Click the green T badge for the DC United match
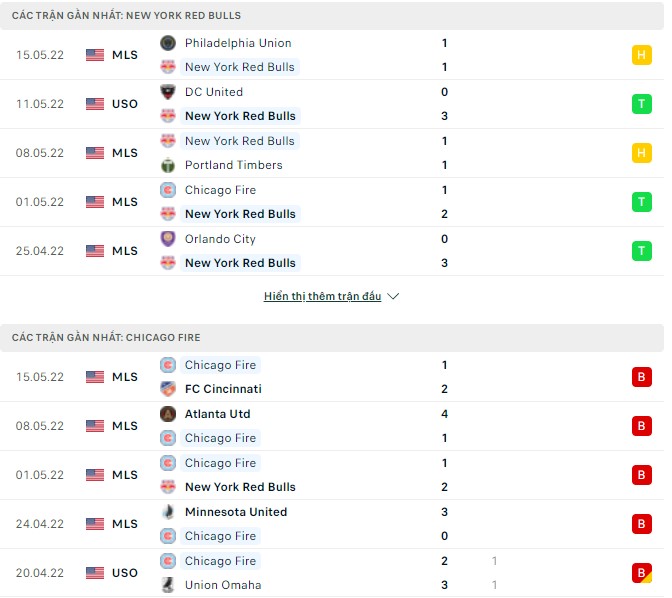Screen dimensions: 672x598 click(641, 104)
